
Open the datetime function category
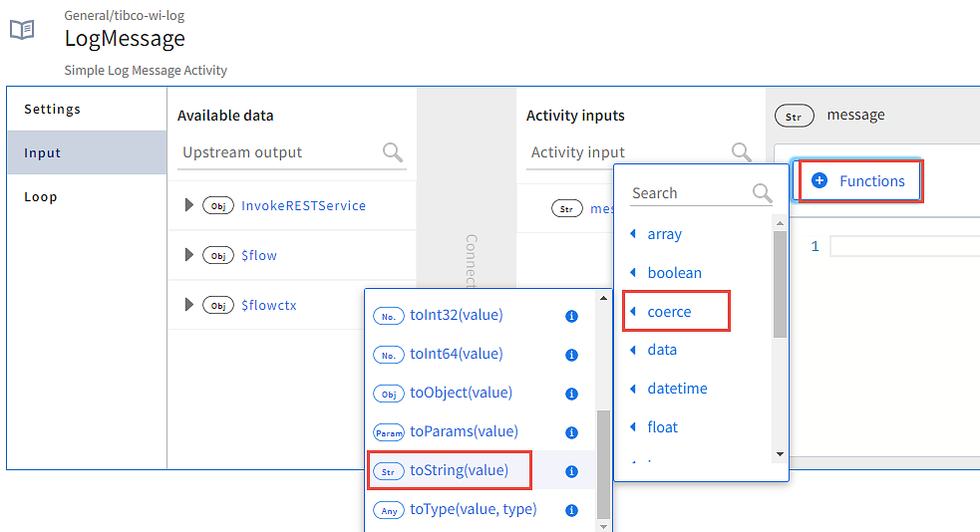coord(677,389)
